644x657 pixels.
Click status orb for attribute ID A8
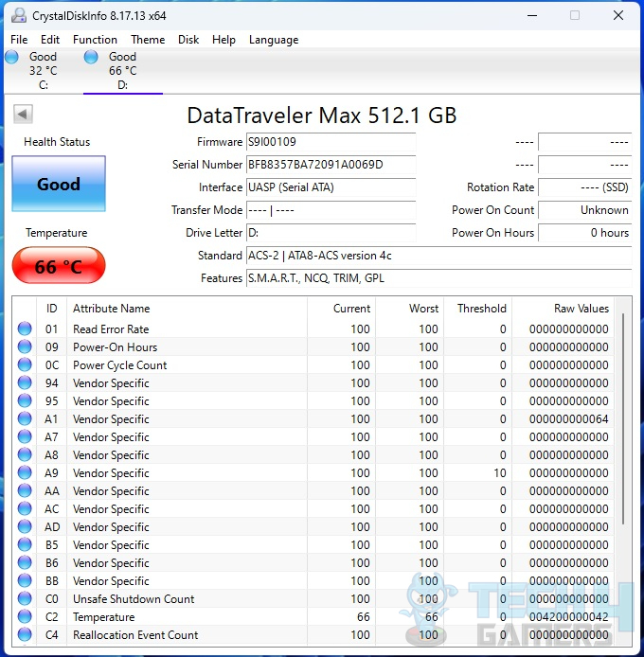click(x=25, y=454)
